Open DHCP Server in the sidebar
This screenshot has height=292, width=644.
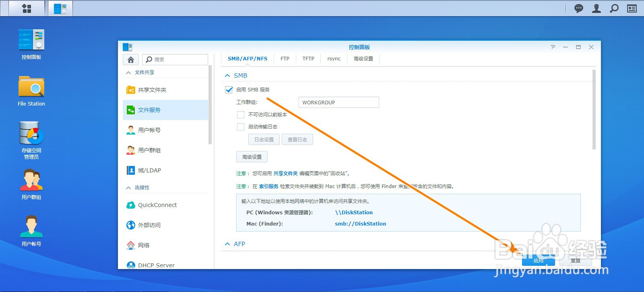coord(165,265)
